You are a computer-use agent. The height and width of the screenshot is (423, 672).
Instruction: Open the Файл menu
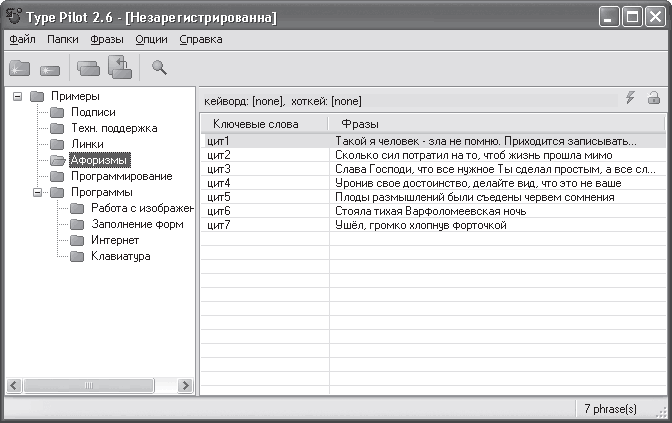pyautogui.click(x=22, y=39)
